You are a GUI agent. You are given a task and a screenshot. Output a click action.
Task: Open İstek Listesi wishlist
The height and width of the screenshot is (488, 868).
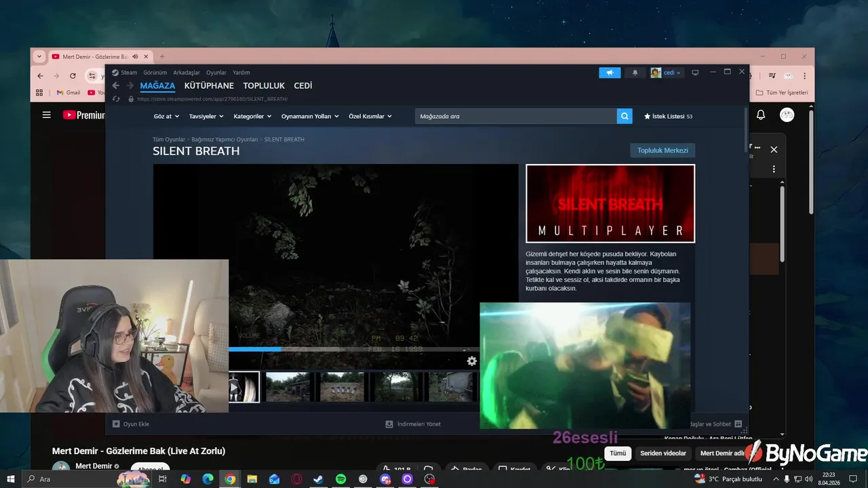click(668, 117)
